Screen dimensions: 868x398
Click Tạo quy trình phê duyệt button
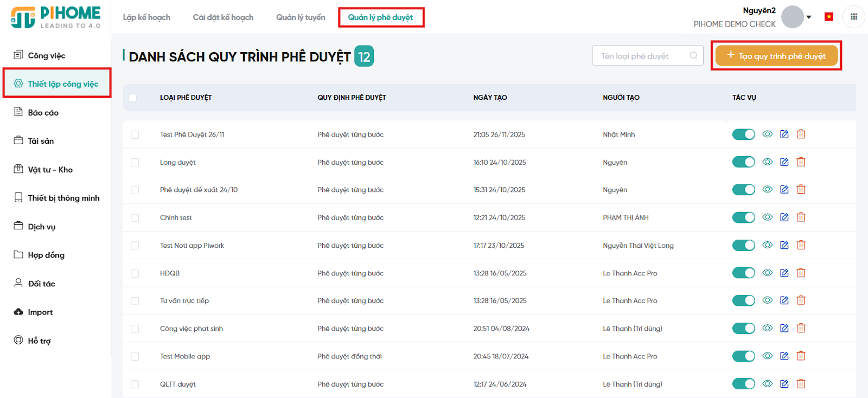776,56
